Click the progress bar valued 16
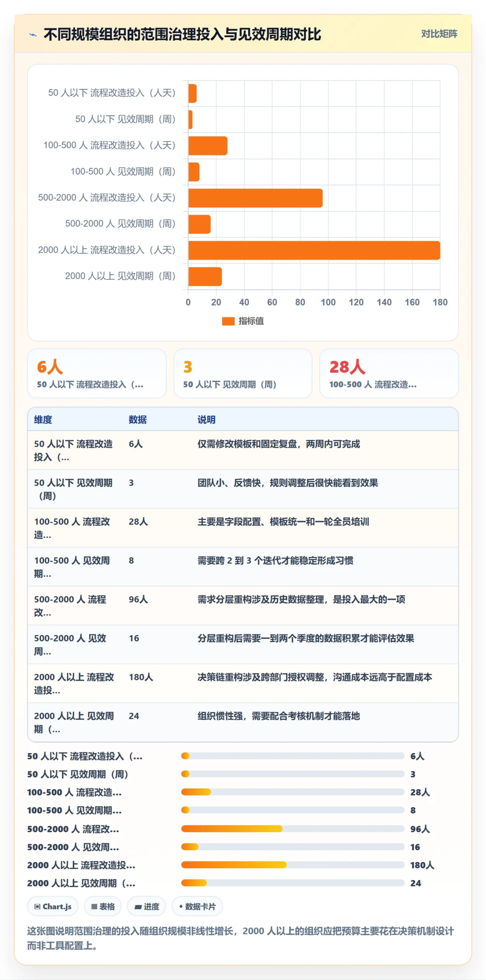The width and height of the screenshot is (486, 980). [293, 846]
